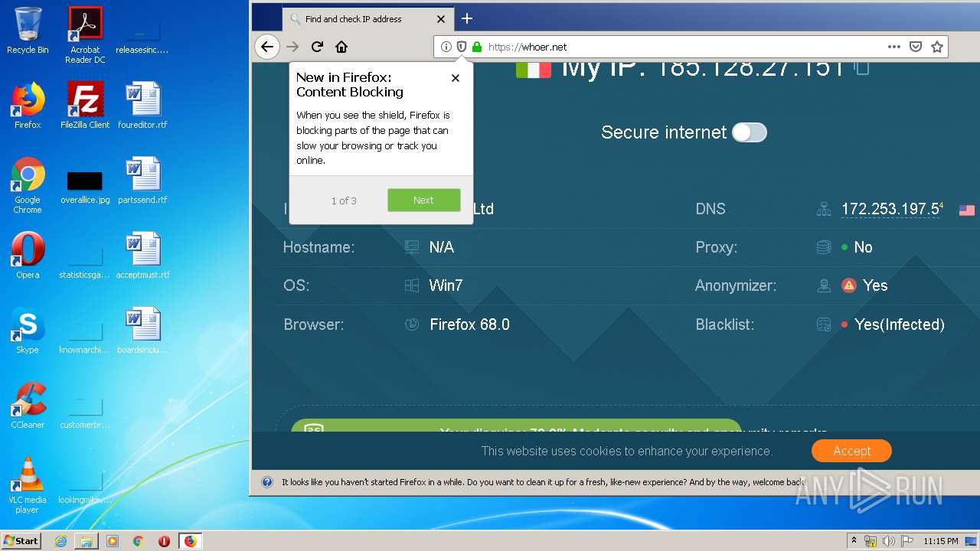
Task: Open Opera desktop shortcut
Action: click(x=28, y=256)
